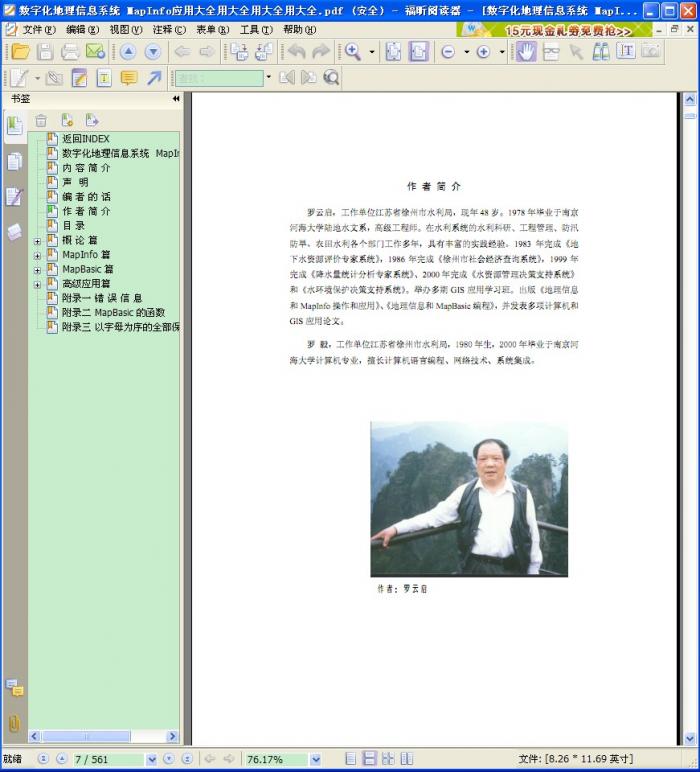The height and width of the screenshot is (772, 700).
Task: Select the Hand tool
Action: [526, 51]
